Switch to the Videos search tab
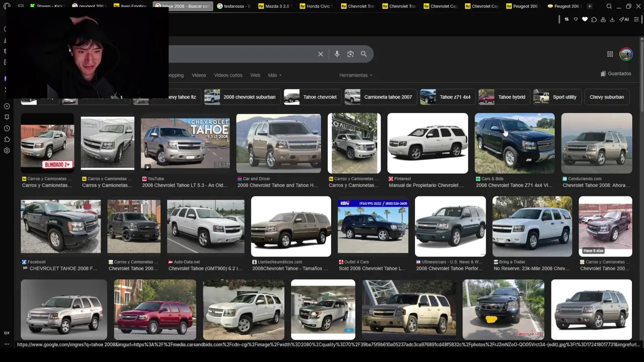The width and height of the screenshot is (644, 362). tap(199, 75)
